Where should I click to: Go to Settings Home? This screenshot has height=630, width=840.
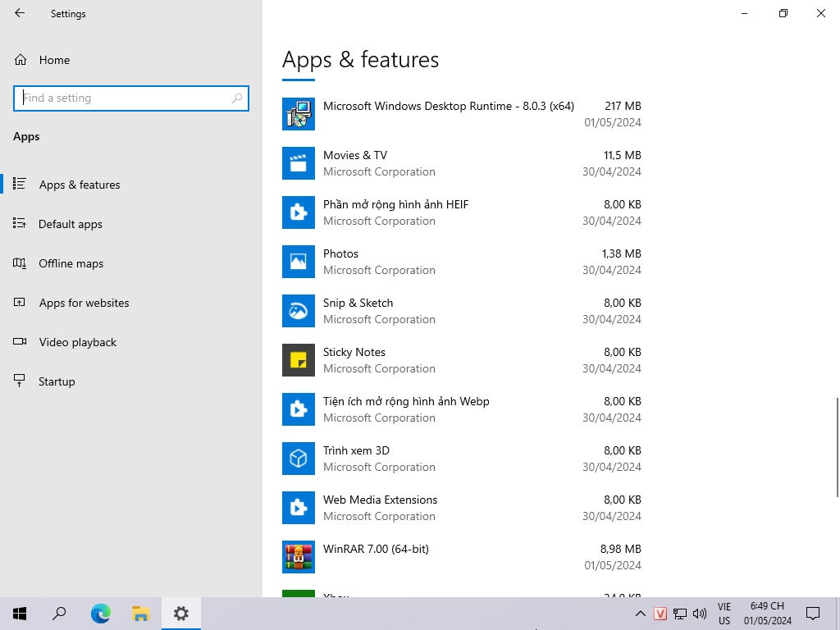pyautogui.click(x=54, y=60)
